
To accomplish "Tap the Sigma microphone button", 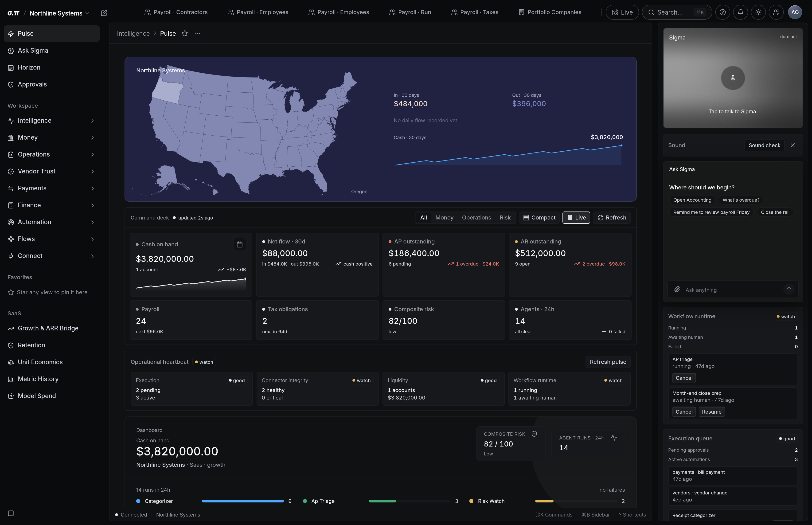I will coord(733,78).
